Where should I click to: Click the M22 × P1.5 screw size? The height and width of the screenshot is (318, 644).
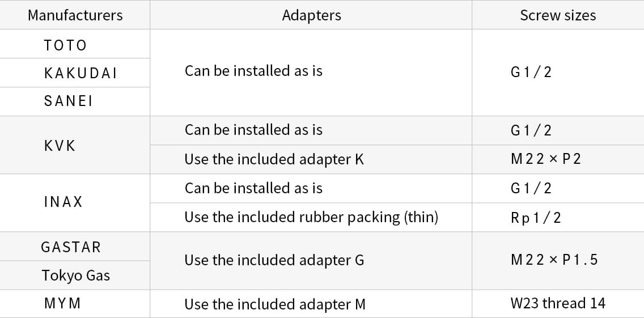(554, 261)
